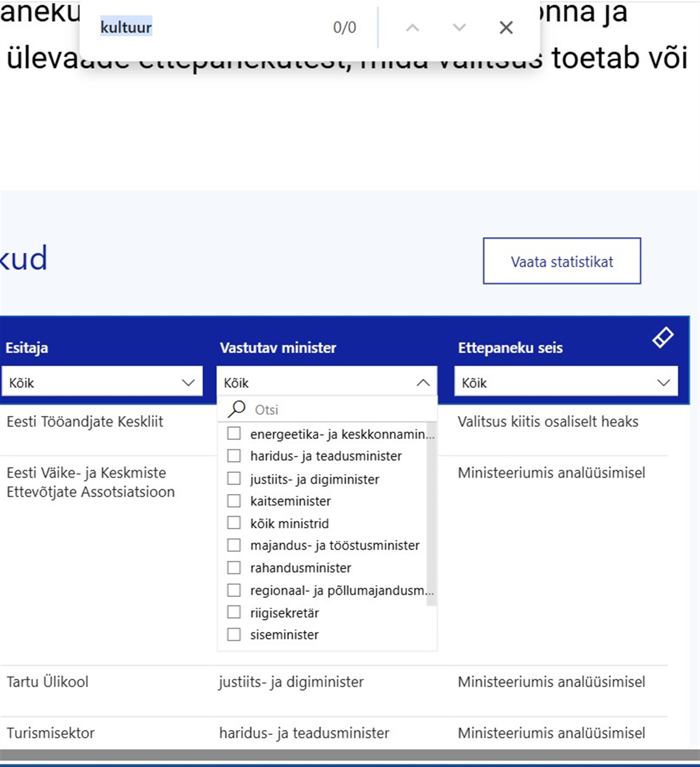
Task: Collapse the Vastutav minister dropdown
Action: (423, 383)
